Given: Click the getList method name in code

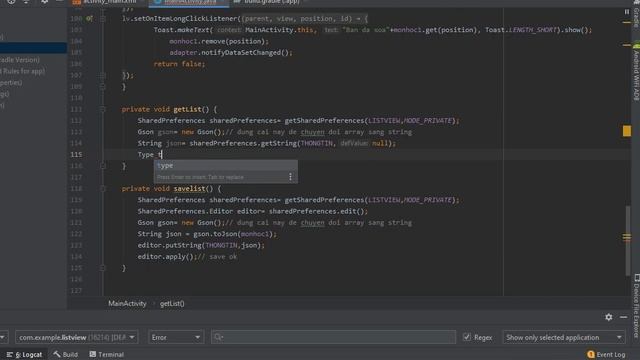Looking at the screenshot, I should pyautogui.click(x=187, y=109).
